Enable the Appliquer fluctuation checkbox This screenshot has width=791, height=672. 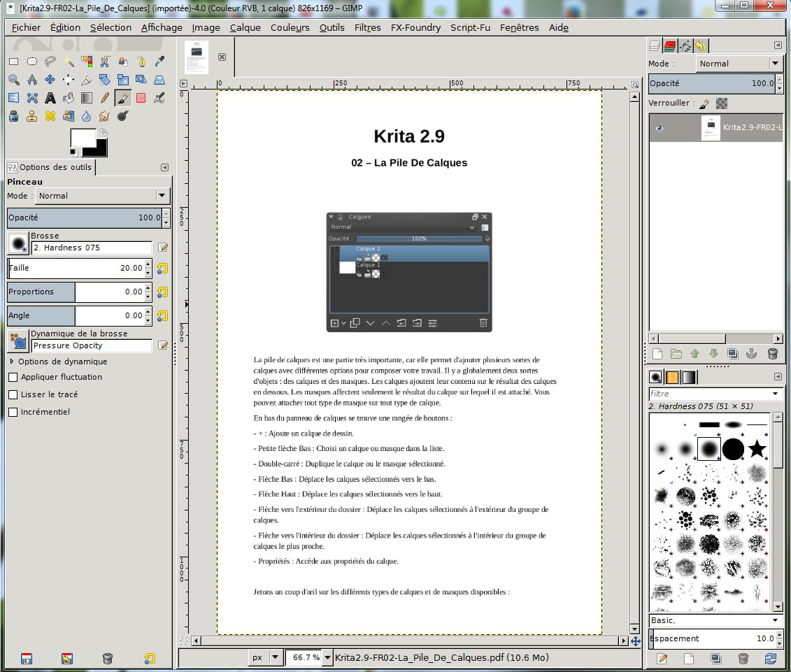tap(13, 377)
